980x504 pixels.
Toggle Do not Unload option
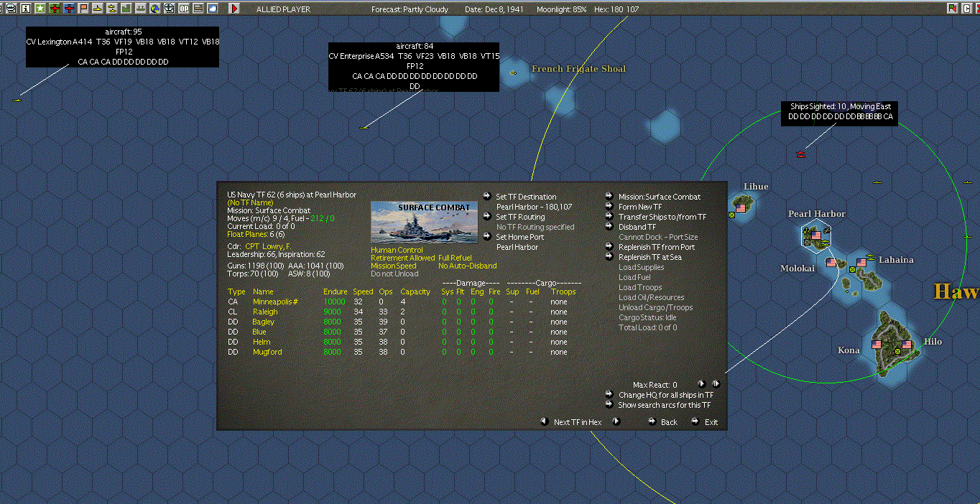pyautogui.click(x=393, y=274)
